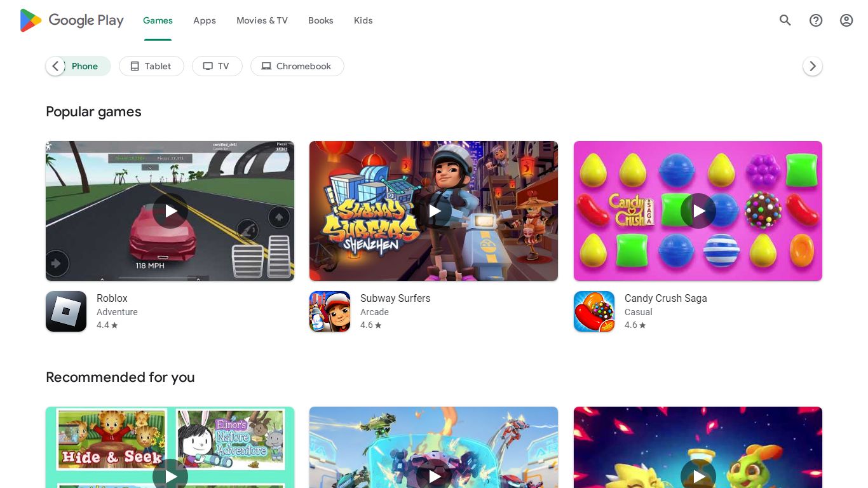Click the Subway Surfers app icon
Image resolution: width=868 pixels, height=488 pixels.
coord(330,311)
